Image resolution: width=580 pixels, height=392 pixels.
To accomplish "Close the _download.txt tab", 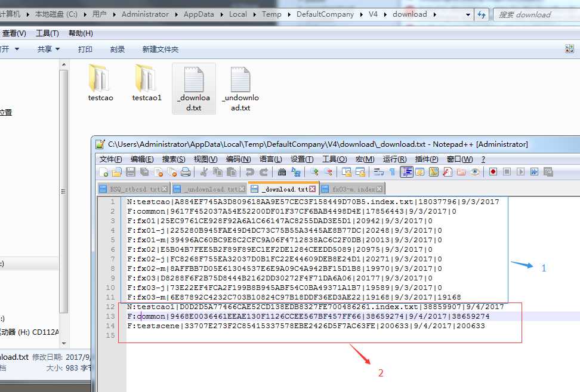I will [313, 189].
